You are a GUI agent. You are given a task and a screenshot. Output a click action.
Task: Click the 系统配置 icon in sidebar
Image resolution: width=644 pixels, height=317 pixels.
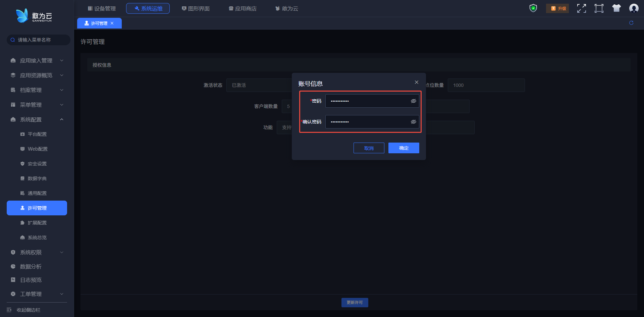click(x=13, y=120)
